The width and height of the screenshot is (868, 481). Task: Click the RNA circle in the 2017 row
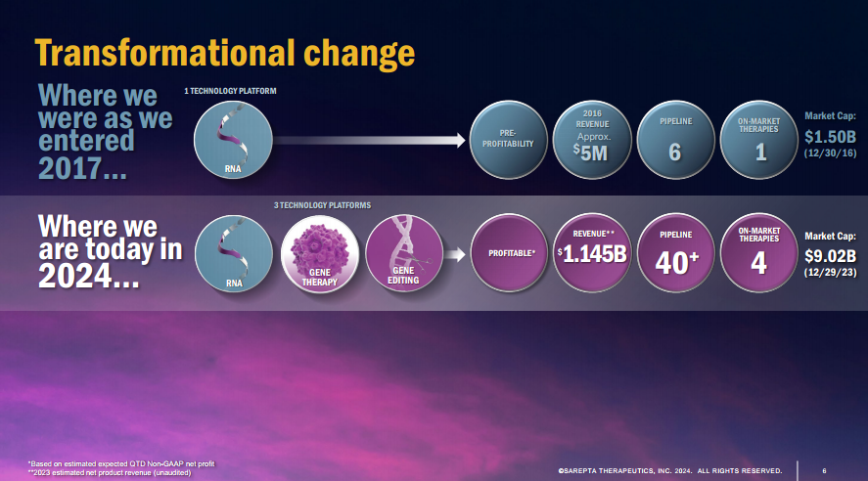tap(233, 140)
